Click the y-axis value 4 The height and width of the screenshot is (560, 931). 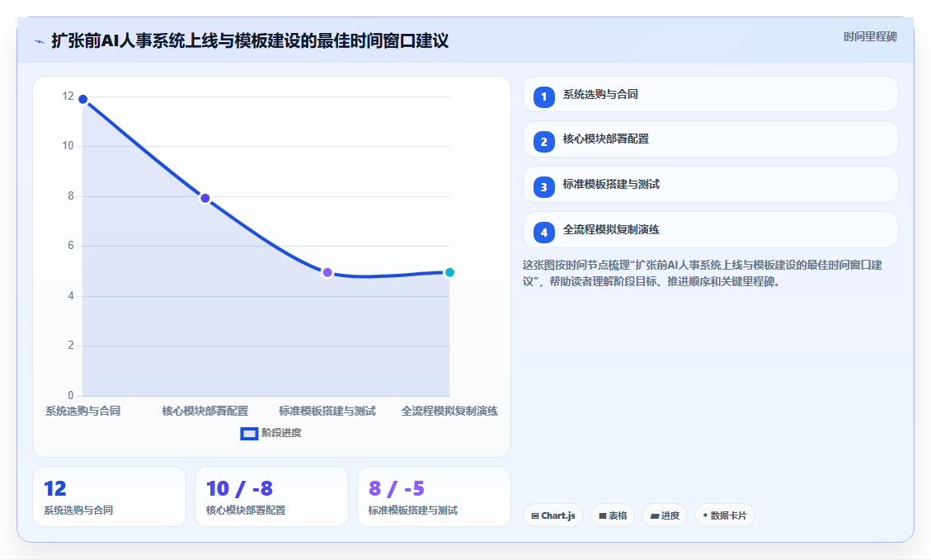coord(71,296)
